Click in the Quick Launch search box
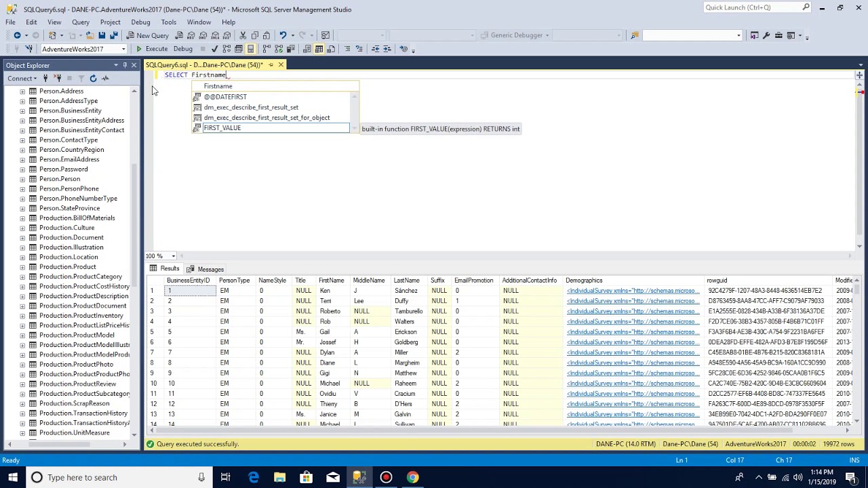868x488 pixels. (x=753, y=7)
